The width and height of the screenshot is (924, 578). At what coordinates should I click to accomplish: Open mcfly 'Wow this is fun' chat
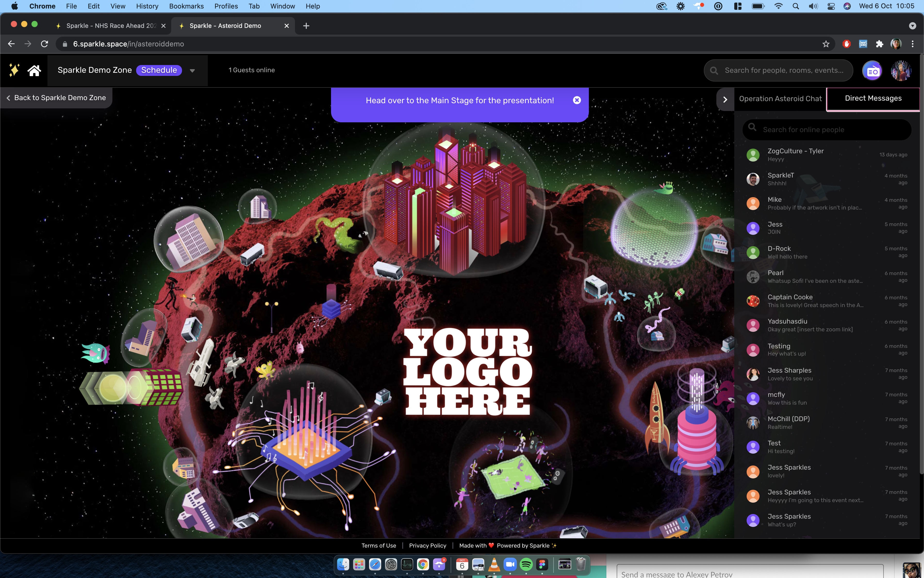(x=827, y=398)
